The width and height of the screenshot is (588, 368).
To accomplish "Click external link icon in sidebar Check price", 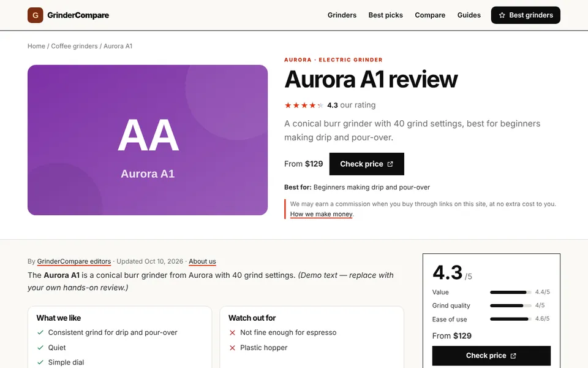I will [513, 356].
